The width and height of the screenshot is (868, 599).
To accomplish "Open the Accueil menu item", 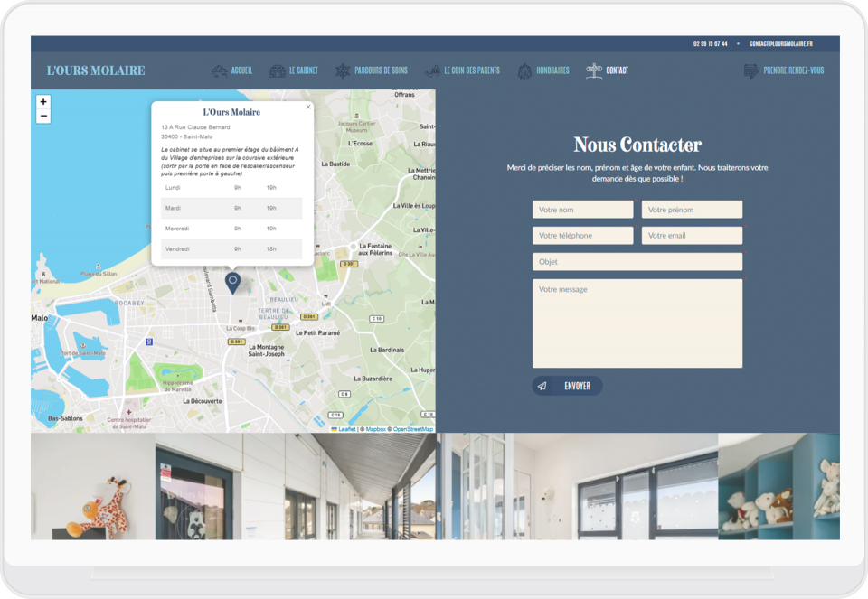I will (241, 70).
